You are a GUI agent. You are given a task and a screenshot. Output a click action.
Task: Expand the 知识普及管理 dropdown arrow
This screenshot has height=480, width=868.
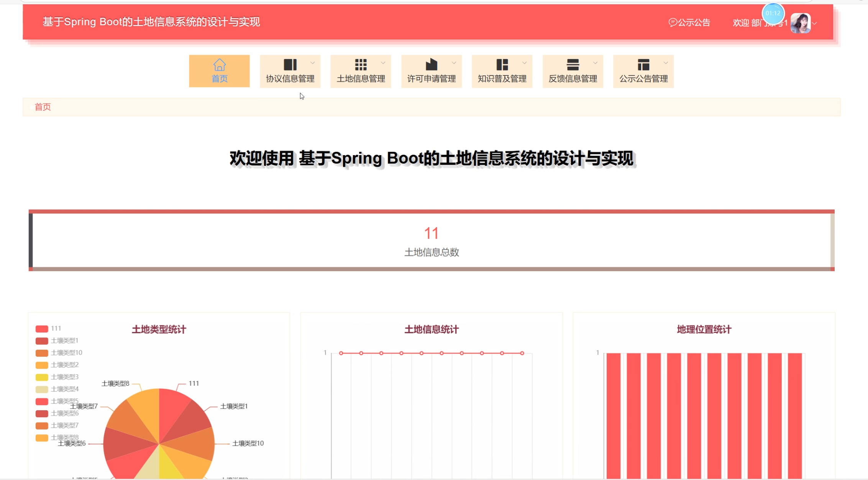point(524,63)
